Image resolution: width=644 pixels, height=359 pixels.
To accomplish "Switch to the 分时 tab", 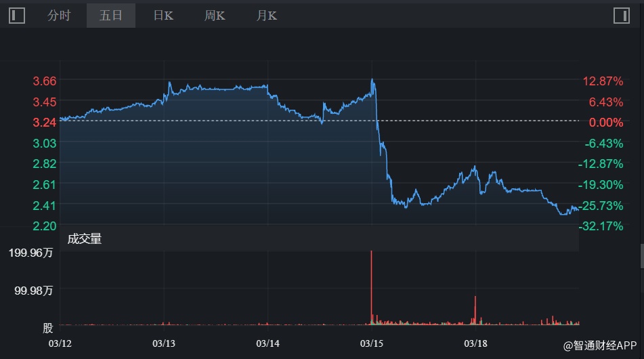I will [x=59, y=16].
